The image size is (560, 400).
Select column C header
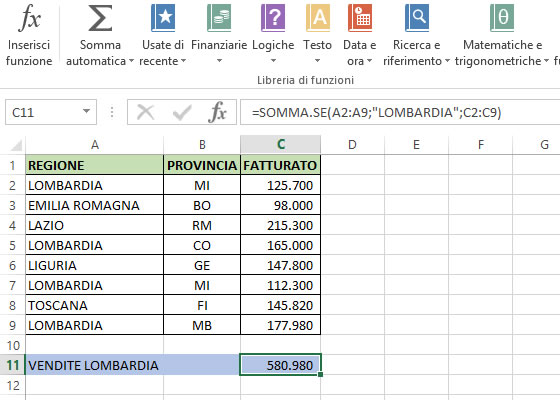pos(281,144)
